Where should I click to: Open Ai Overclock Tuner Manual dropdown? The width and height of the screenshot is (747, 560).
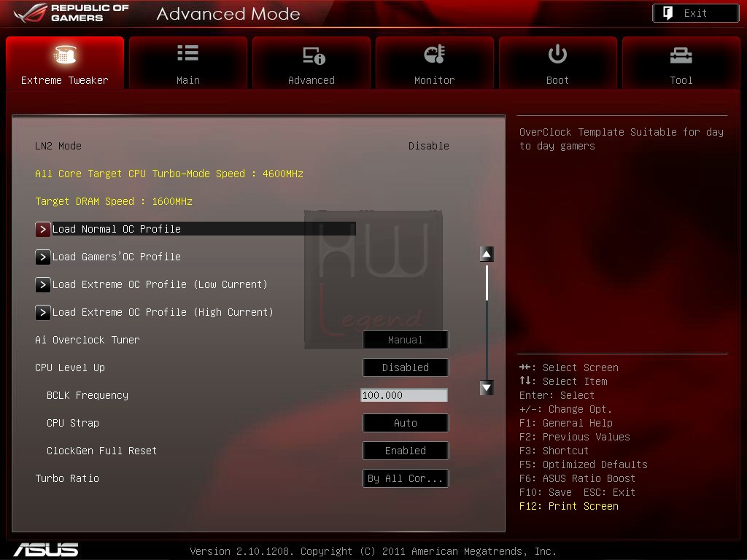(x=406, y=340)
